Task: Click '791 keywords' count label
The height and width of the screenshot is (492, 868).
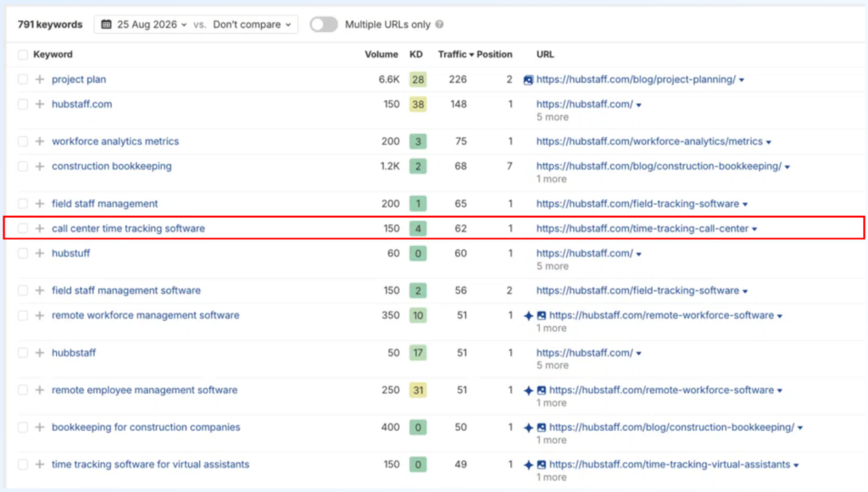Action: [x=50, y=25]
